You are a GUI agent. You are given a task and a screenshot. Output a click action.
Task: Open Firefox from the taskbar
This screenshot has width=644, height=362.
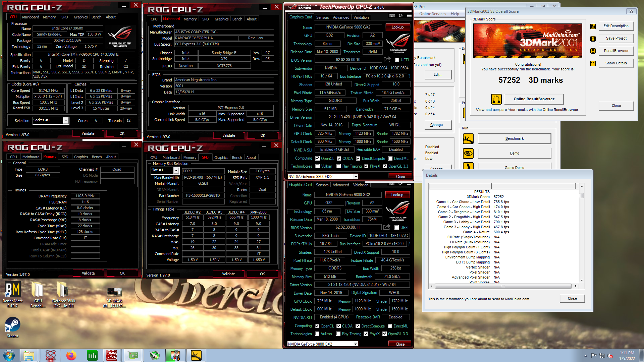pyautogui.click(x=71, y=355)
